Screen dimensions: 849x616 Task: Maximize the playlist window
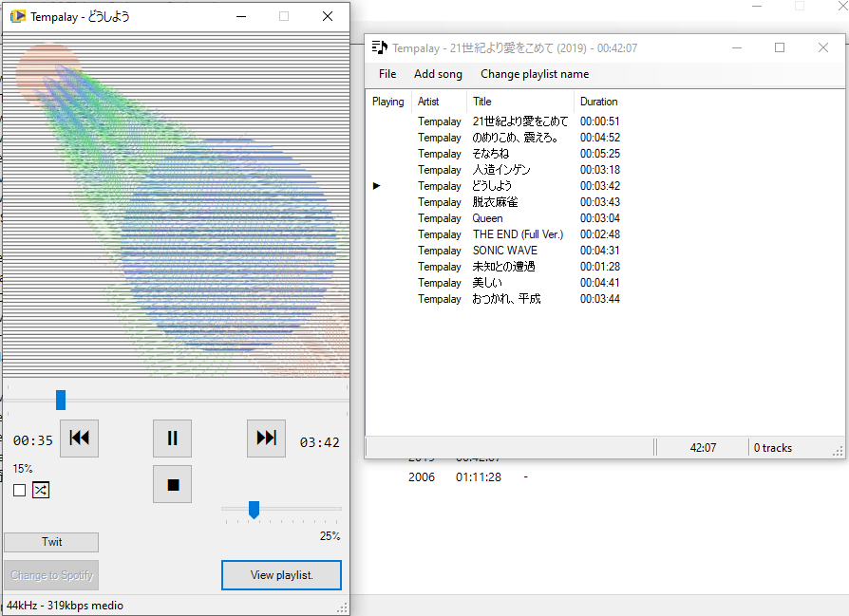pos(780,47)
